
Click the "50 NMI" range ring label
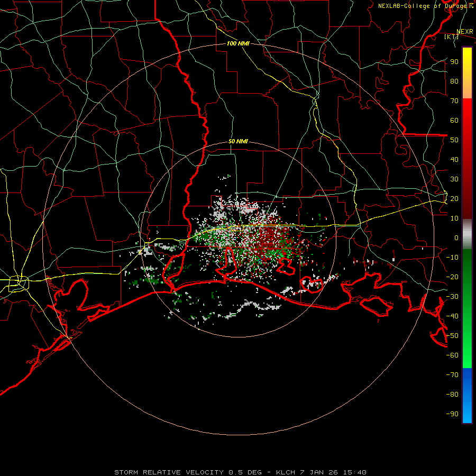pos(238,141)
